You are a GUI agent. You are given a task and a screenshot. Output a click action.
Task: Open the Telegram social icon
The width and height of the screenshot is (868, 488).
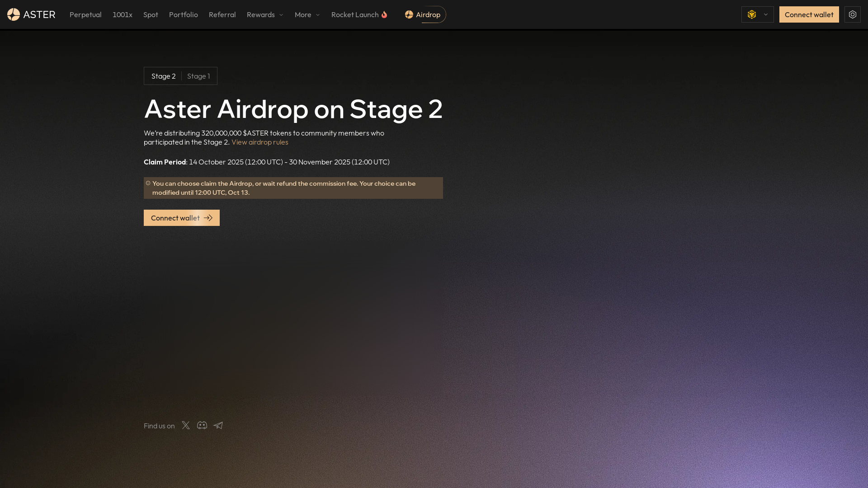(218, 425)
